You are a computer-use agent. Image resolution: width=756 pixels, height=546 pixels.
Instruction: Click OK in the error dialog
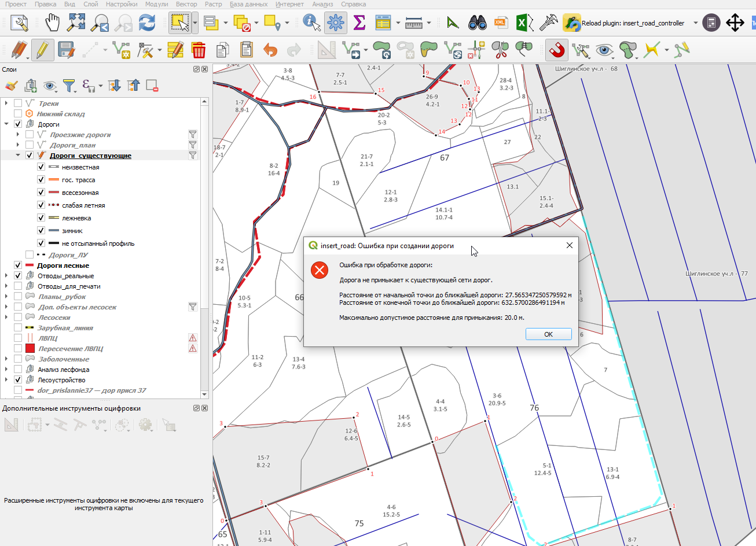[x=548, y=334]
